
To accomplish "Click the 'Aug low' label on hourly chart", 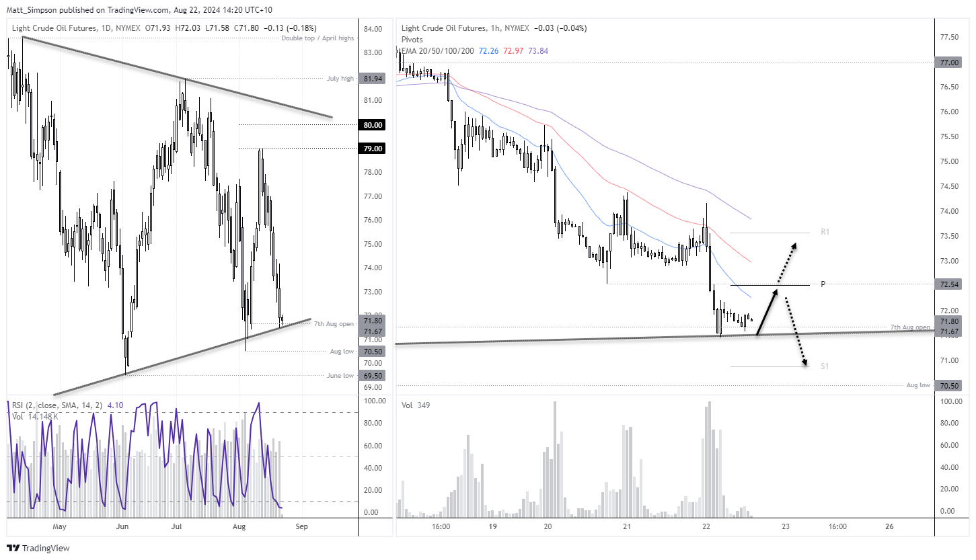I will point(918,385).
